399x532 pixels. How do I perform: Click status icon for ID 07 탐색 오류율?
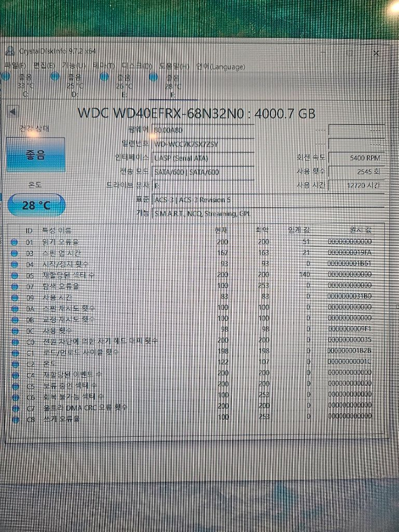[14, 286]
